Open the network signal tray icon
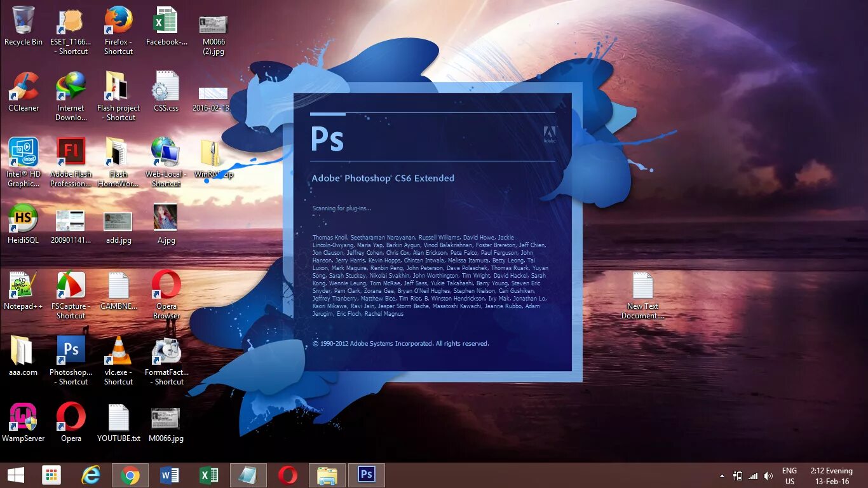 click(753, 475)
